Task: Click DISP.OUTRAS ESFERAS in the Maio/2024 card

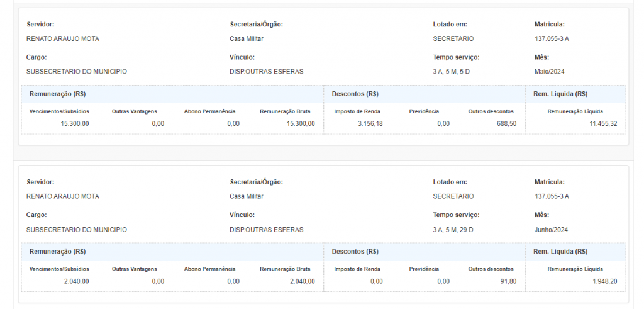Action: 266,72
